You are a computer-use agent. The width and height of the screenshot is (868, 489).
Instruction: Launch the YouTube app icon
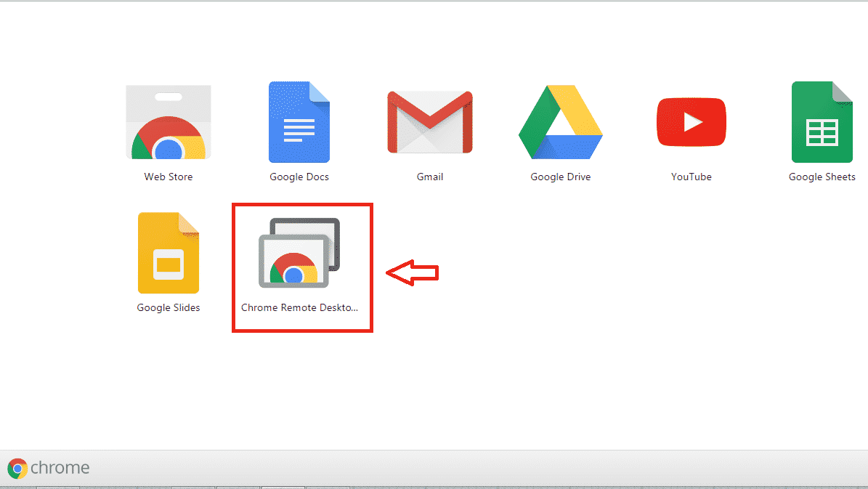point(691,122)
